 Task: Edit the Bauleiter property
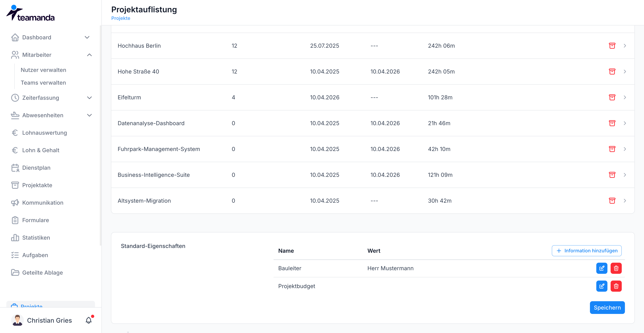(602, 268)
